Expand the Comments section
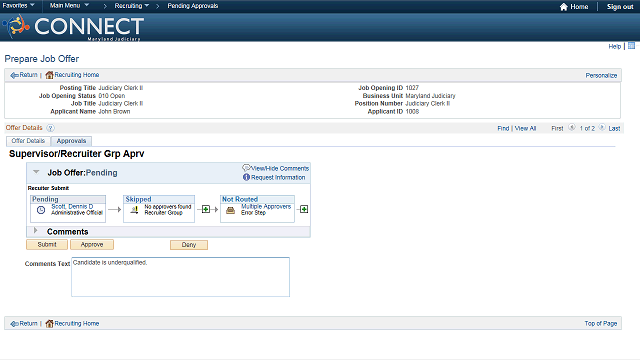 pyautogui.click(x=36, y=231)
